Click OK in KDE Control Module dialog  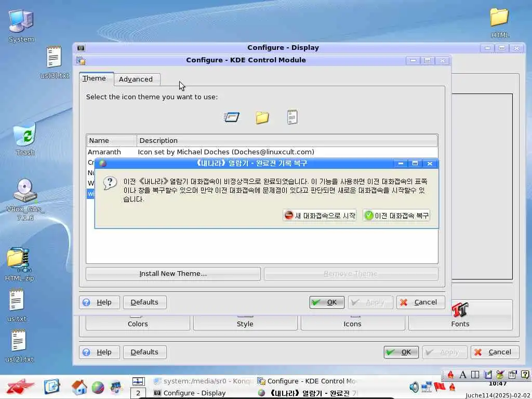[x=327, y=302]
